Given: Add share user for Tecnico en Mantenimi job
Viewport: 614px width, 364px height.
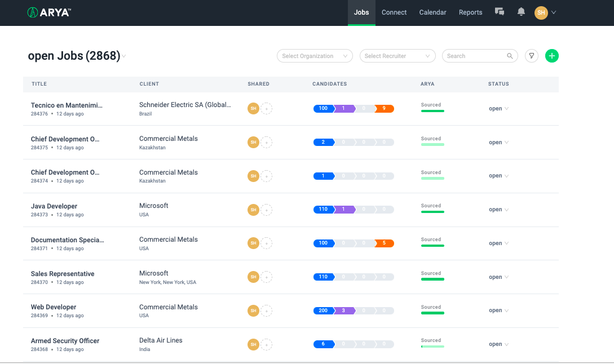Looking at the screenshot, I should tap(266, 108).
